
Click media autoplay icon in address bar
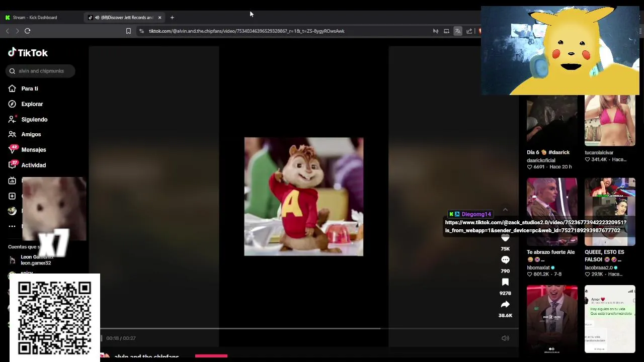436,31
